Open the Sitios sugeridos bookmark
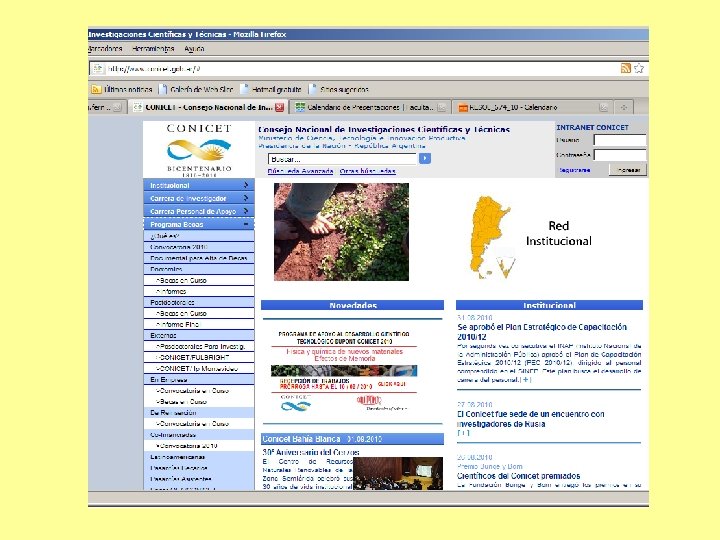 [x=339, y=89]
